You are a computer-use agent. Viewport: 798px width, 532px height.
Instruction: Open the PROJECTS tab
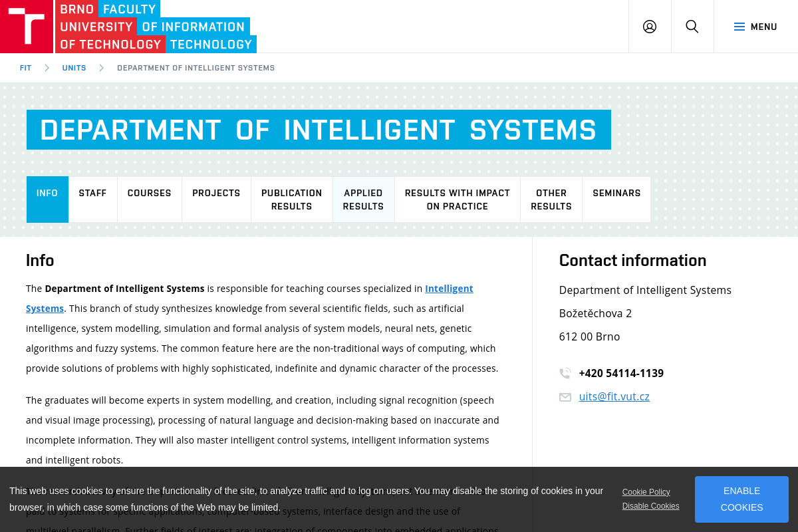(x=216, y=194)
